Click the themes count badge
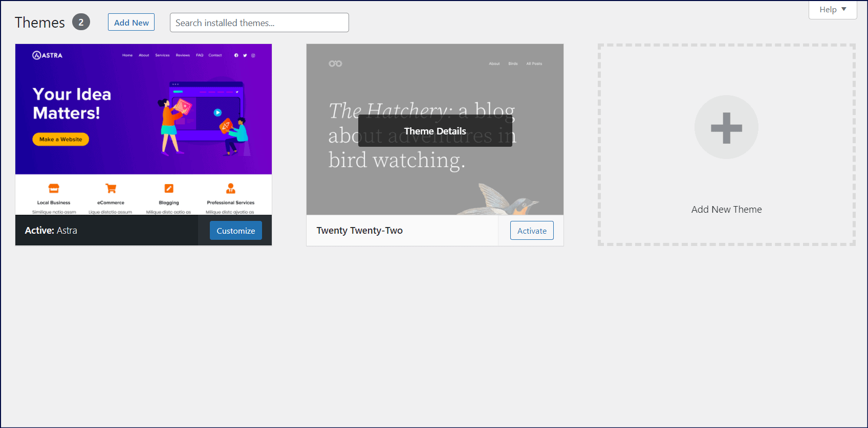The width and height of the screenshot is (868, 428). 81,22
